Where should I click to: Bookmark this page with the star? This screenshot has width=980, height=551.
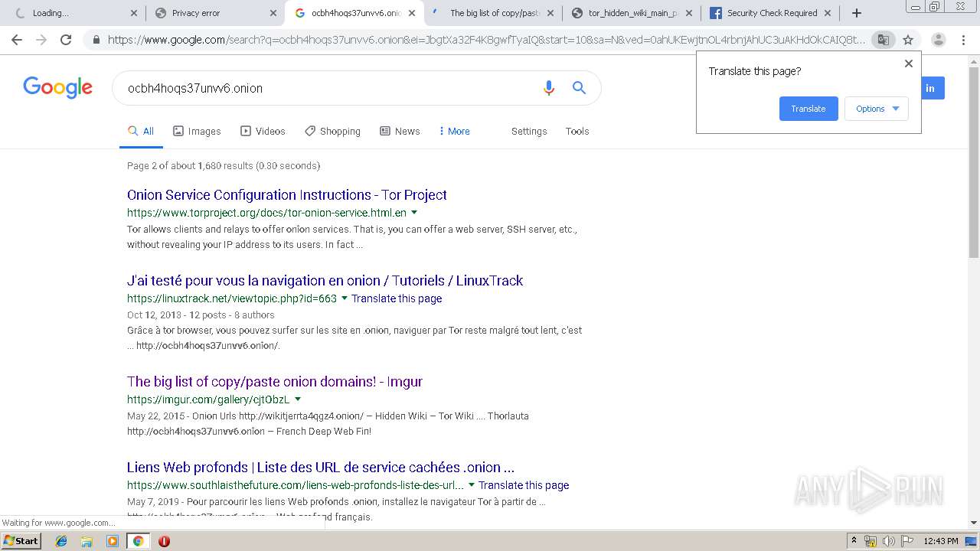[908, 40]
